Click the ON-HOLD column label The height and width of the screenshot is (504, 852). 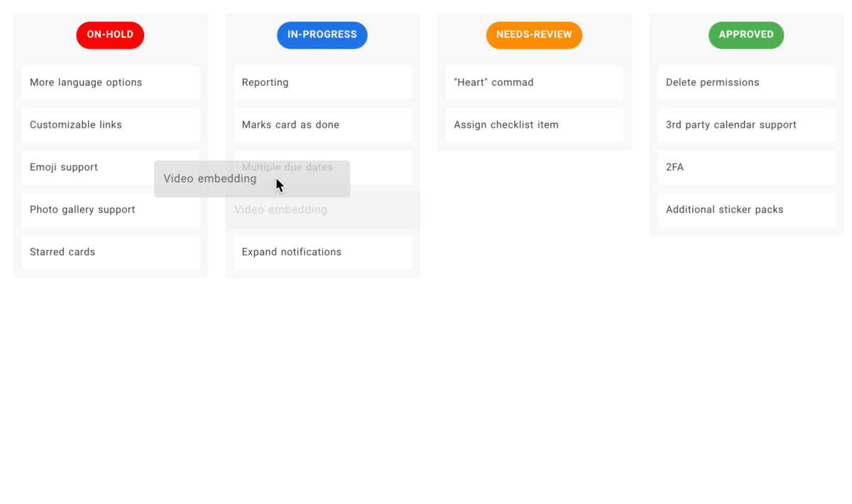[110, 35]
